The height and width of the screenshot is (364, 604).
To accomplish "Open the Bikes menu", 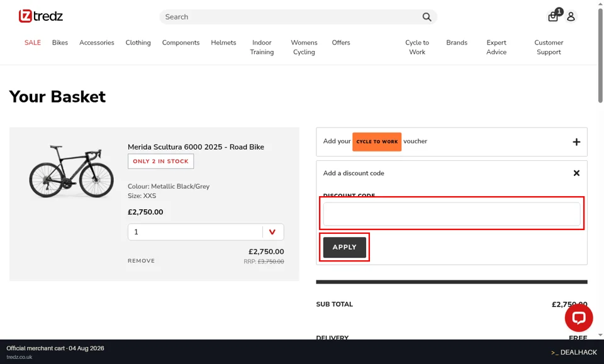I will coord(60,43).
